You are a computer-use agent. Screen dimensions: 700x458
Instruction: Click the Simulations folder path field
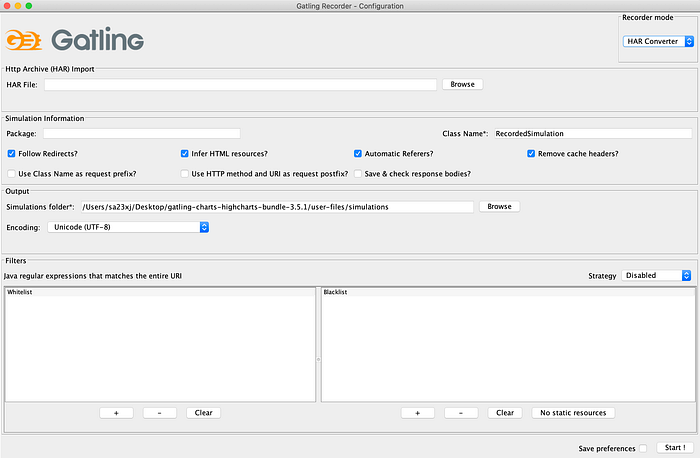point(277,207)
